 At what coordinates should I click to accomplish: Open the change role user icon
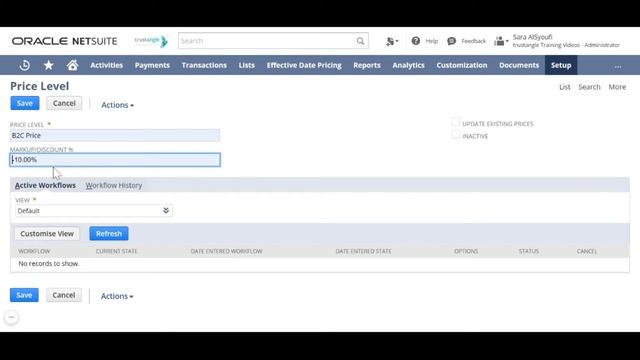click(501, 41)
